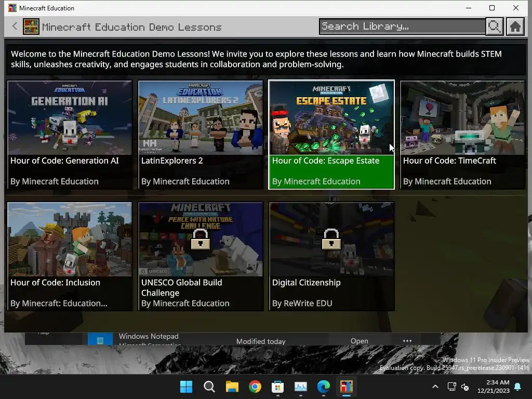Select Windows Notepad in background window
The width and height of the screenshot is (532, 399).
pos(149,336)
